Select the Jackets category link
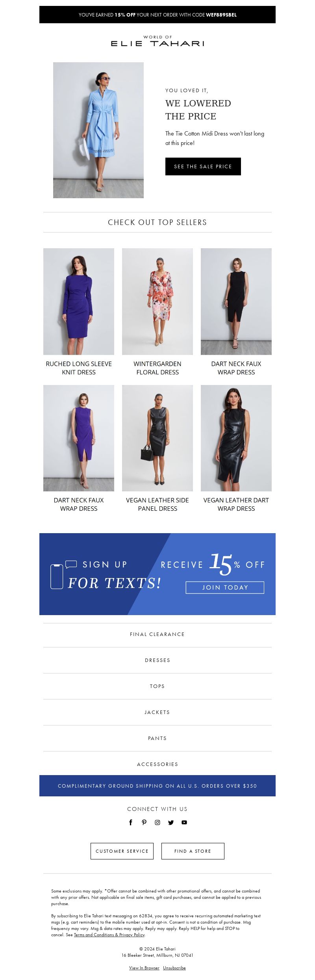Viewport: 315px width, 980px height. tap(157, 712)
